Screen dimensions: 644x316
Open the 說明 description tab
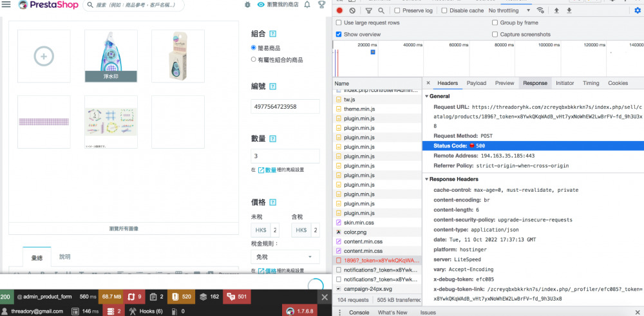point(65,257)
